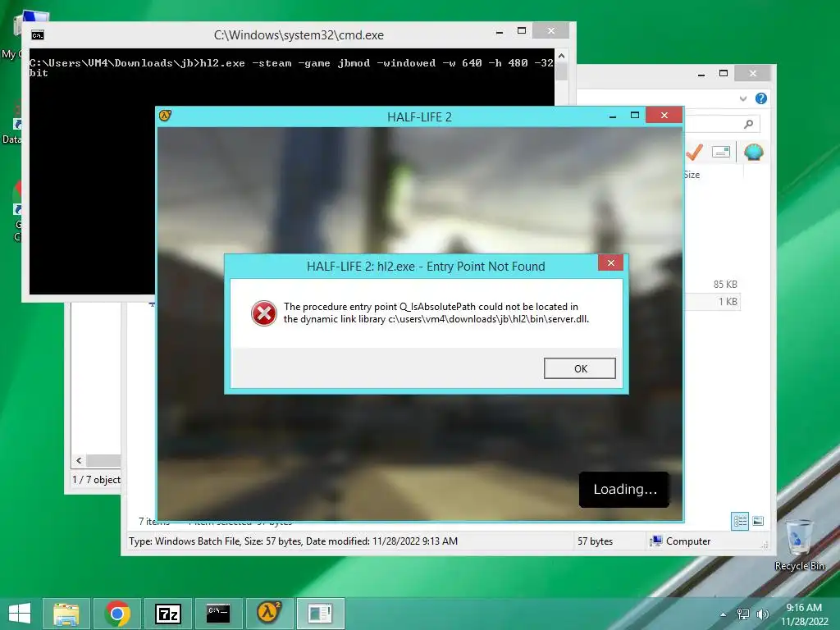Open File Explorer from the taskbar
This screenshot has width=840, height=630.
66,614
